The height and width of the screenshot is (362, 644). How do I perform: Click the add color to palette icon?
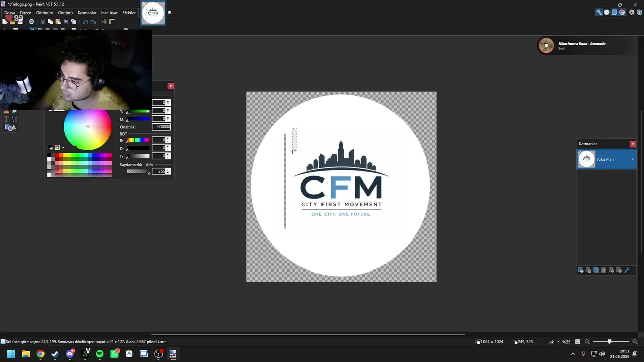[50, 148]
